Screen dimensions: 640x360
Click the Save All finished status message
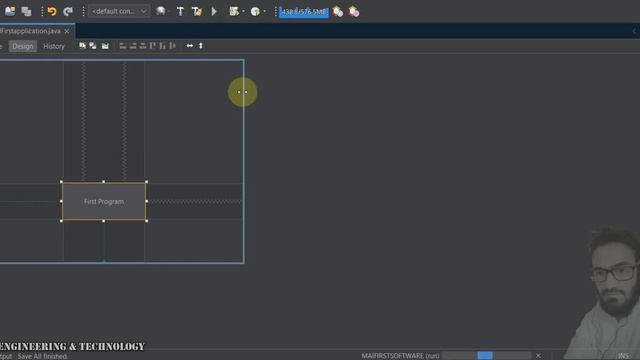[42, 356]
